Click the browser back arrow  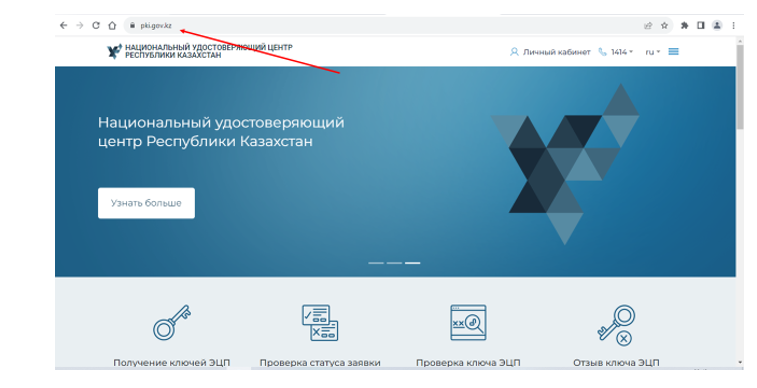[x=63, y=26]
